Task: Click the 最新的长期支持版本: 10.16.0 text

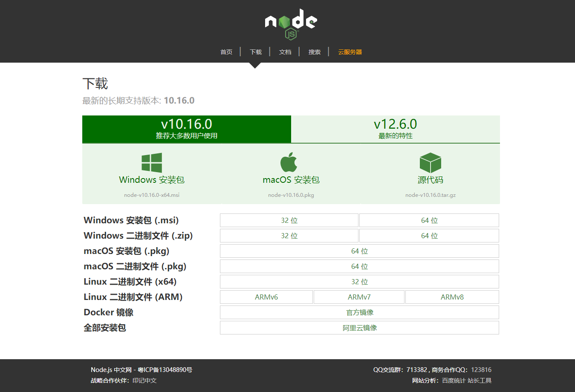Action: click(x=139, y=101)
